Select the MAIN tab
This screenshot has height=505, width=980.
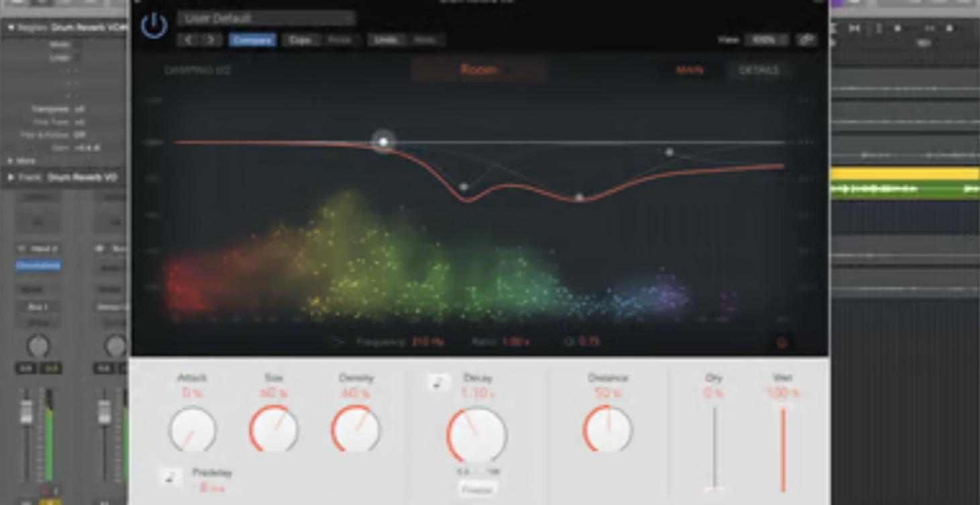click(x=689, y=69)
